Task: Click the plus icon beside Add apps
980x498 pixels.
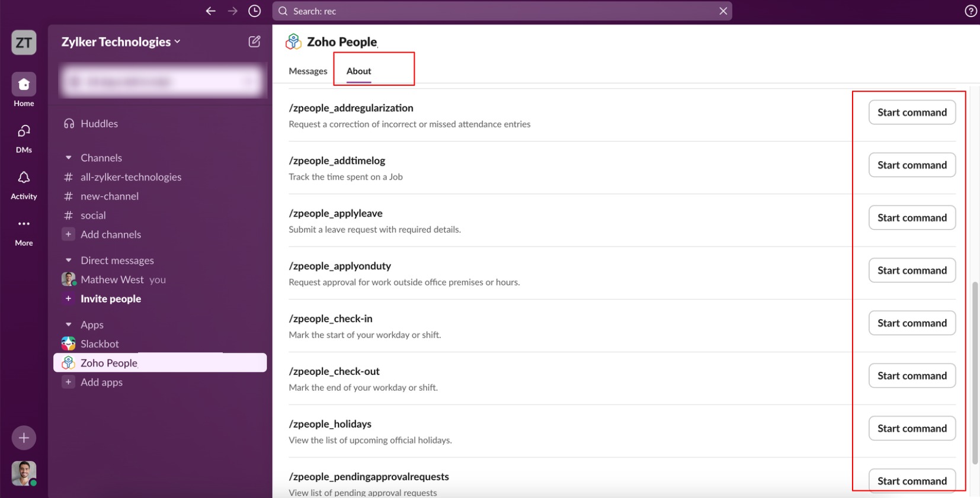Action: point(68,383)
